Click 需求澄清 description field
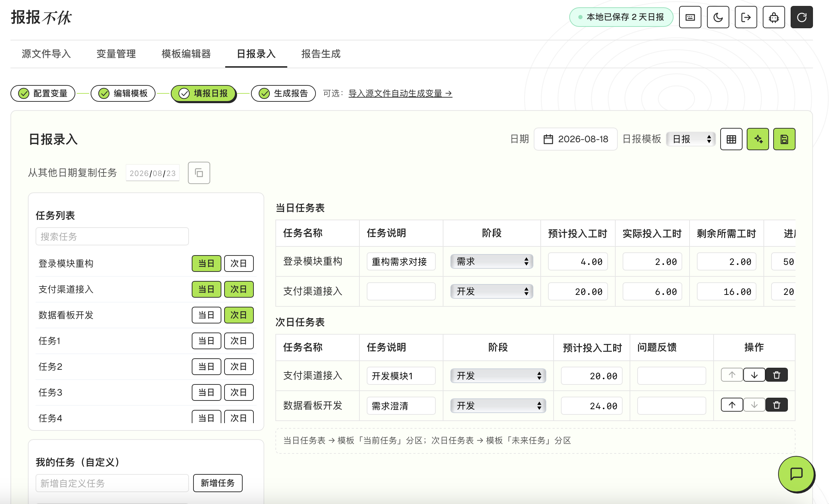Image resolution: width=829 pixels, height=504 pixels. tap(401, 406)
